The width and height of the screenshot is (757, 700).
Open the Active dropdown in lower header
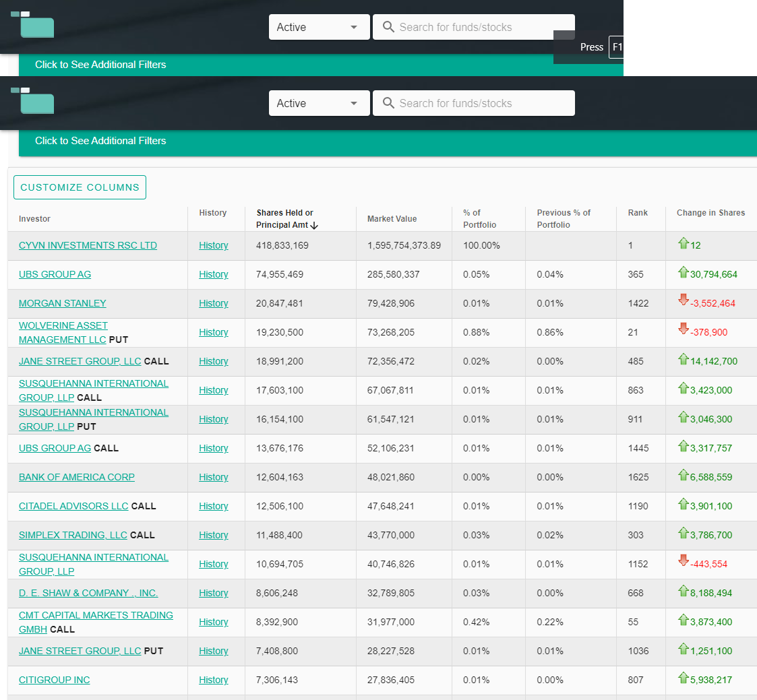pos(319,103)
